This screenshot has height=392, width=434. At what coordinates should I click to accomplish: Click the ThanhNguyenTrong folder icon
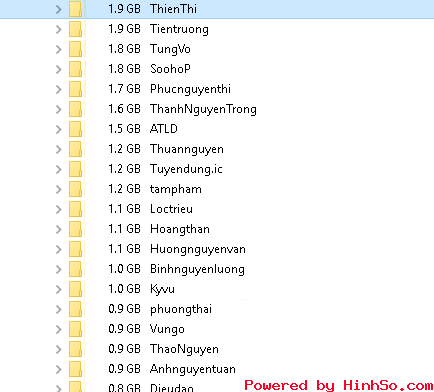pos(76,109)
